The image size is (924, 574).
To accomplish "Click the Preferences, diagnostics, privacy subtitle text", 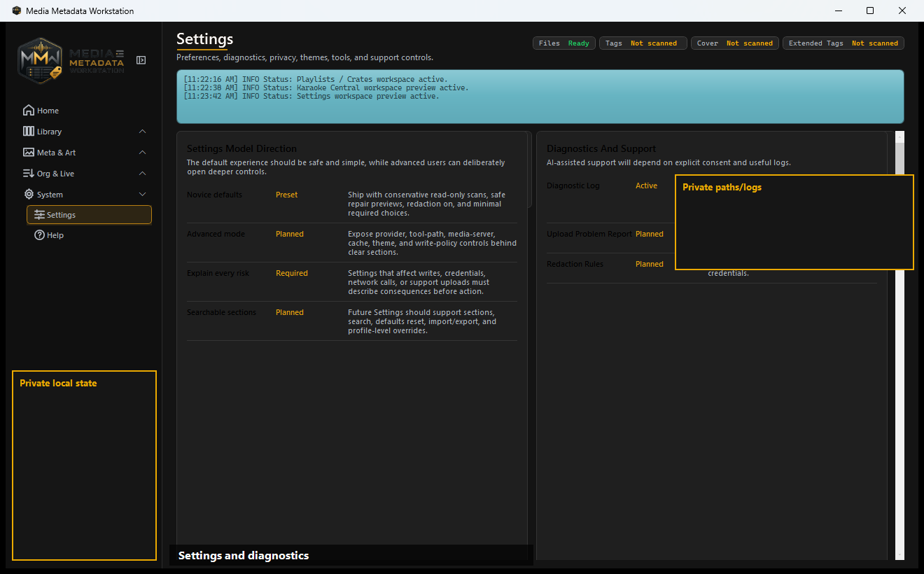I will click(x=304, y=57).
